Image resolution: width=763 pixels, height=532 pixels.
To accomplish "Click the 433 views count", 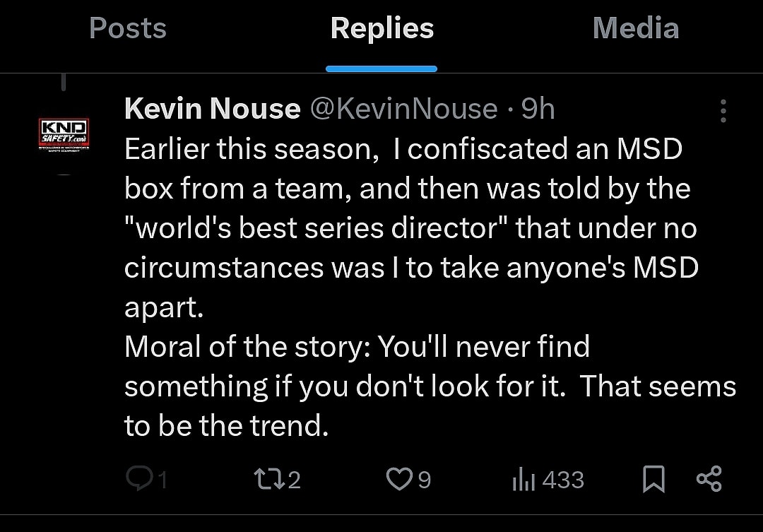I will tap(563, 480).
